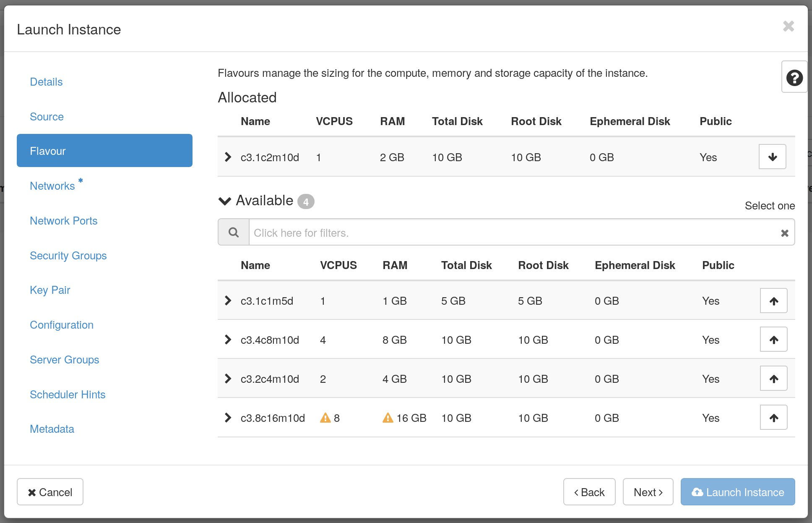Click the flavour name c3.2c4m10d
The height and width of the screenshot is (523, 812).
[270, 379]
